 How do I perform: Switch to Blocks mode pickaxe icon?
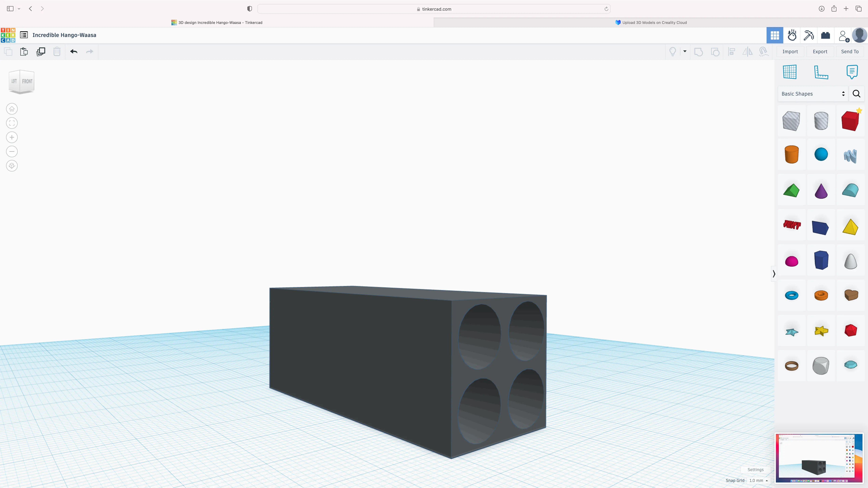[808, 35]
